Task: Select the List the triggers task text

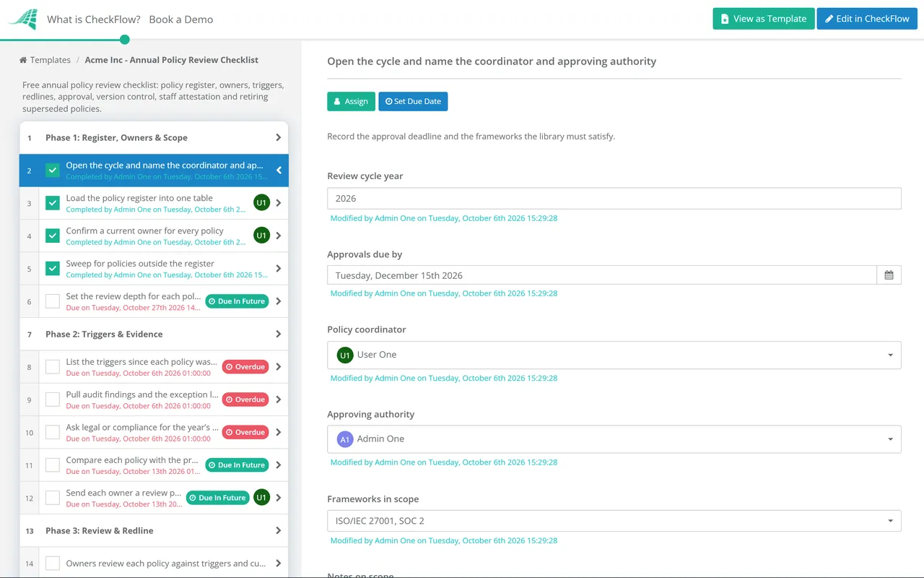Action: point(141,362)
